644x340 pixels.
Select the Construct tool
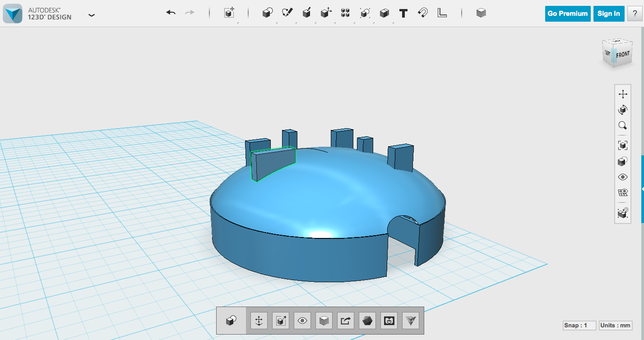click(307, 13)
